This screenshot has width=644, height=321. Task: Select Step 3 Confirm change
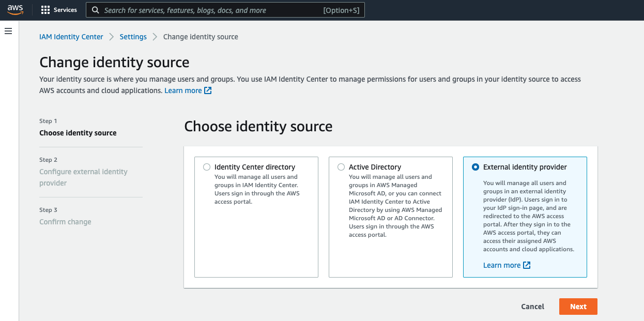65,222
